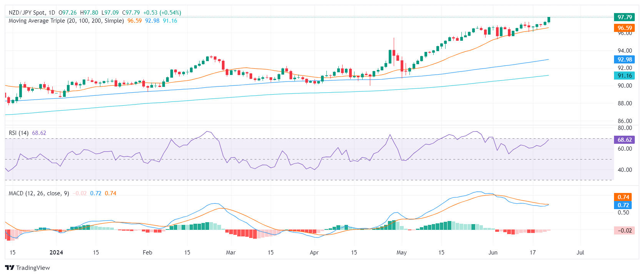Click the Feb label on the time axis

pyautogui.click(x=147, y=253)
